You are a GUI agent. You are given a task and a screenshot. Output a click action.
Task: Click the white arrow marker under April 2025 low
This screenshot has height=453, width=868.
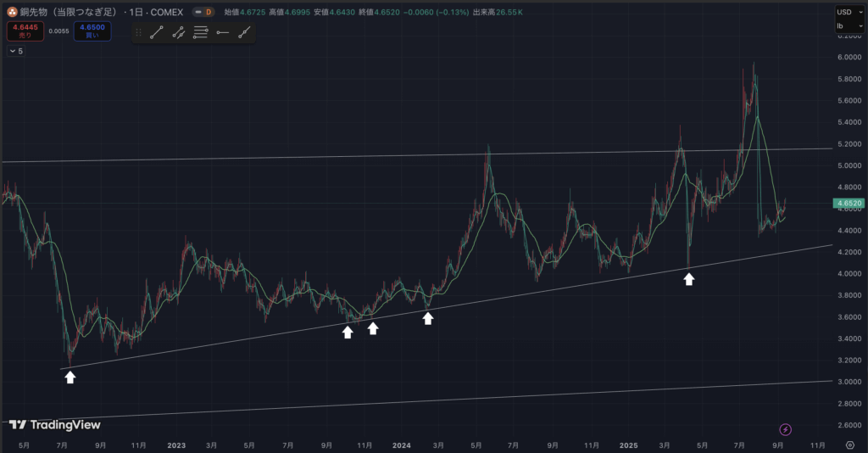click(689, 278)
